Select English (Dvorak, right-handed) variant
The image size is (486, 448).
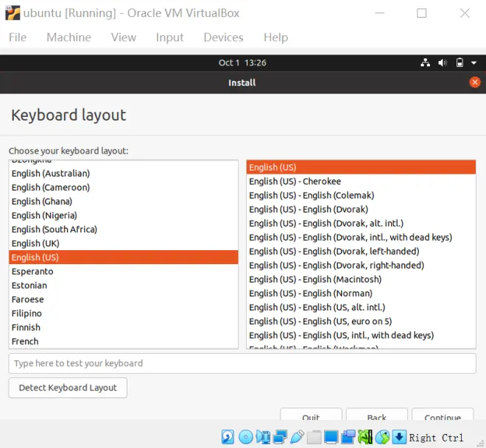[x=361, y=266]
